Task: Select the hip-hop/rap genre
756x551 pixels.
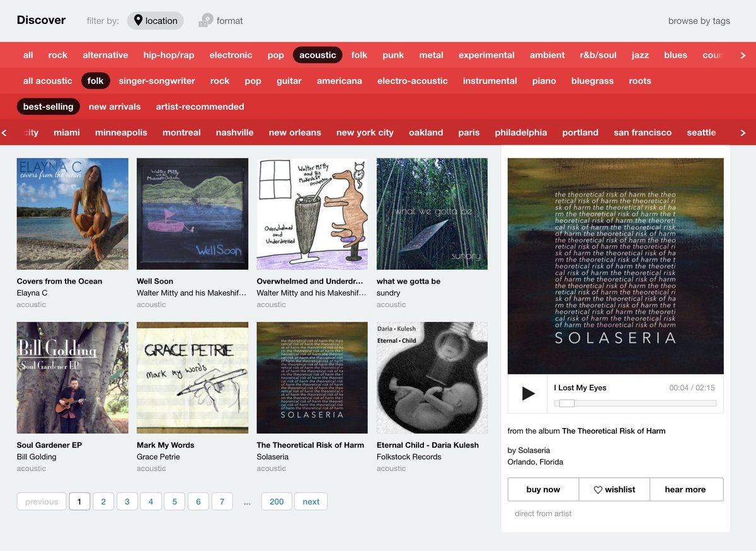Action: (x=169, y=55)
